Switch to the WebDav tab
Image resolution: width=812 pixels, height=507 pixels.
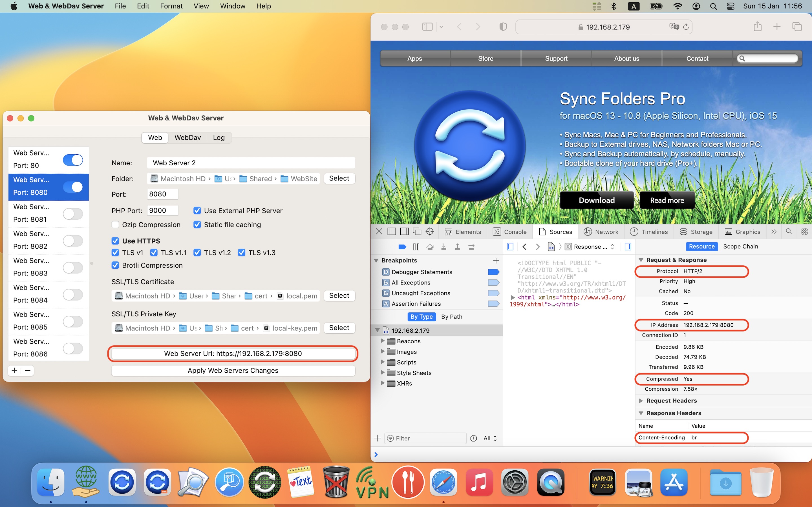click(187, 137)
